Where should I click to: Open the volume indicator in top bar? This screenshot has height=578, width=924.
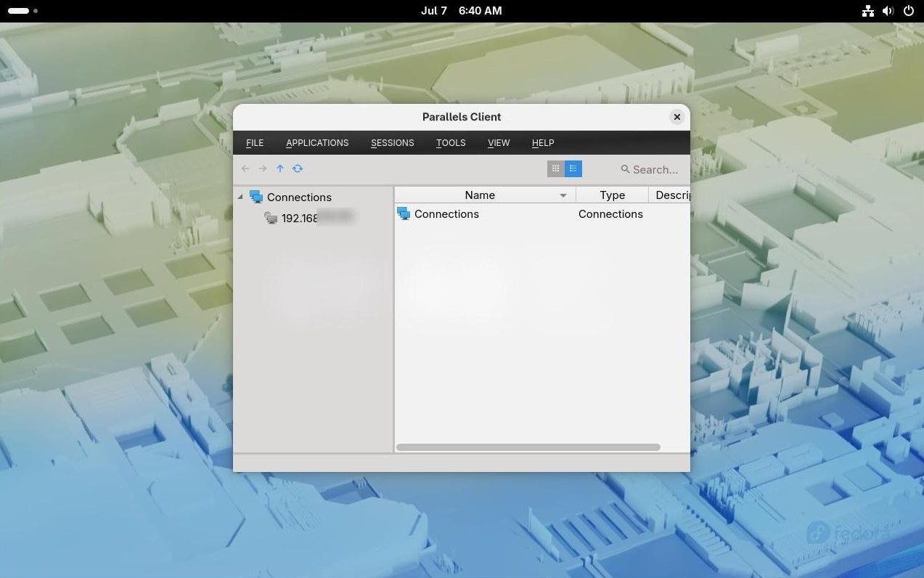click(x=888, y=11)
